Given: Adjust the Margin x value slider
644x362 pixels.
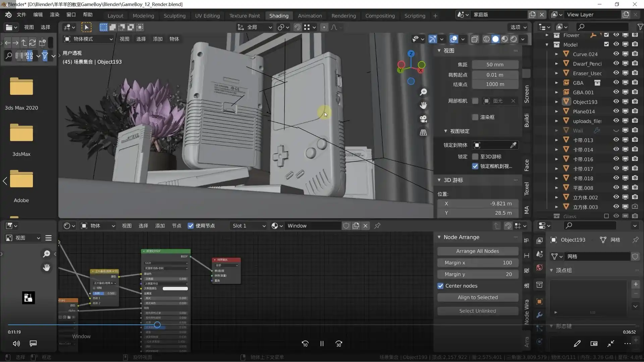Looking at the screenshot, I should (477, 262).
